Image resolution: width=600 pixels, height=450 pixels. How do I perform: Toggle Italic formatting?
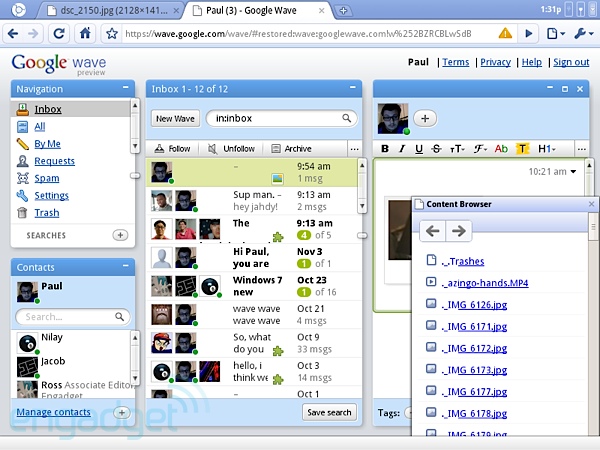pyautogui.click(x=402, y=149)
